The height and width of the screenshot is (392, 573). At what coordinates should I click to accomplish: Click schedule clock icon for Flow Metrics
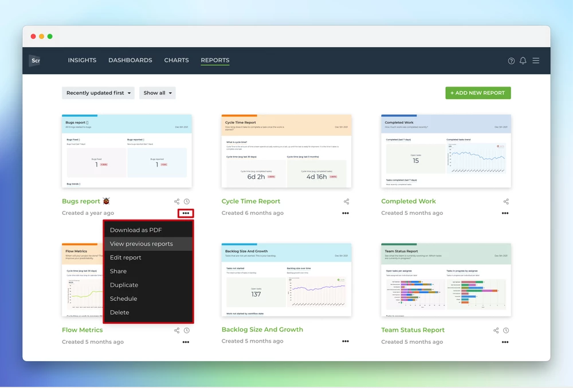[x=187, y=330]
